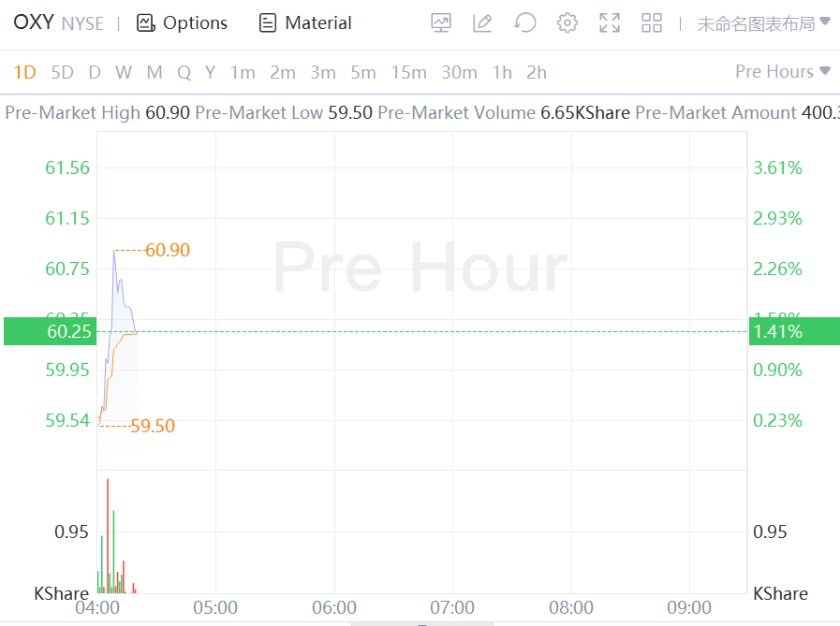The height and width of the screenshot is (626, 840).
Task: Expand the 未命名图表布局 layout dropdown
Action: point(763,23)
